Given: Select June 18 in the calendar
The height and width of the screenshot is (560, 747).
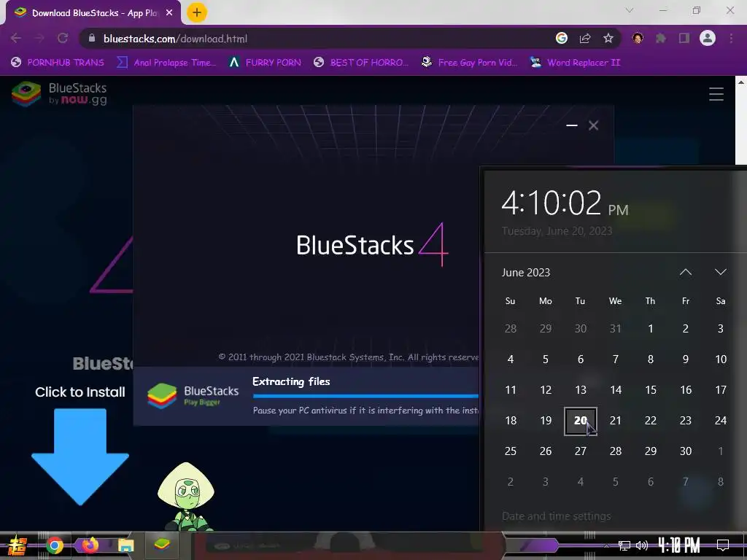Looking at the screenshot, I should click(x=510, y=421).
